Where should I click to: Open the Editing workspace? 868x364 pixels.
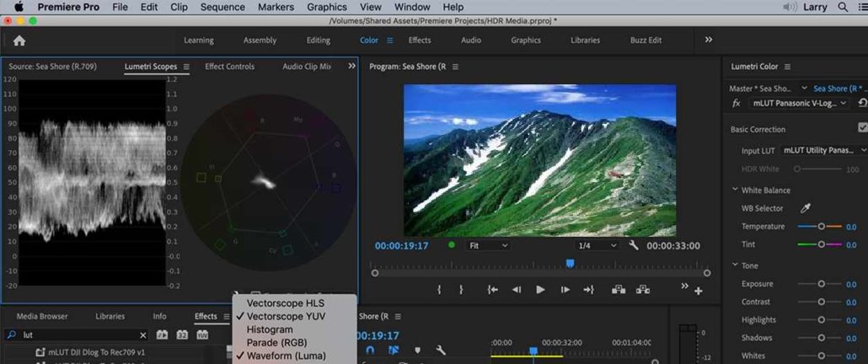pos(318,40)
